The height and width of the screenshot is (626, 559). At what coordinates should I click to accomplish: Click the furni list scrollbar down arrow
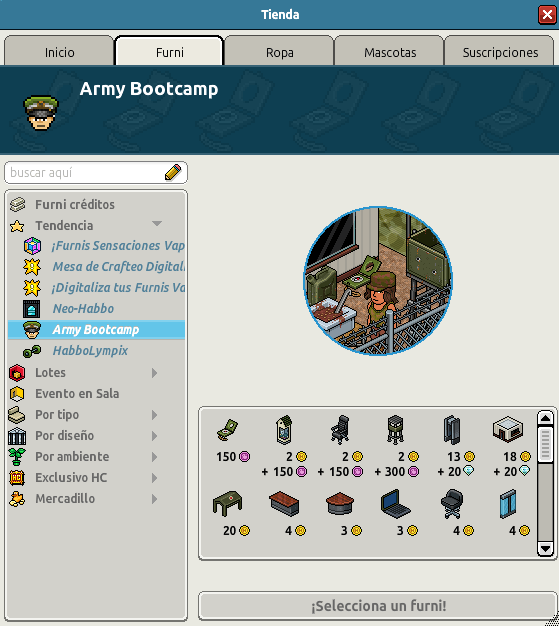pyautogui.click(x=545, y=549)
